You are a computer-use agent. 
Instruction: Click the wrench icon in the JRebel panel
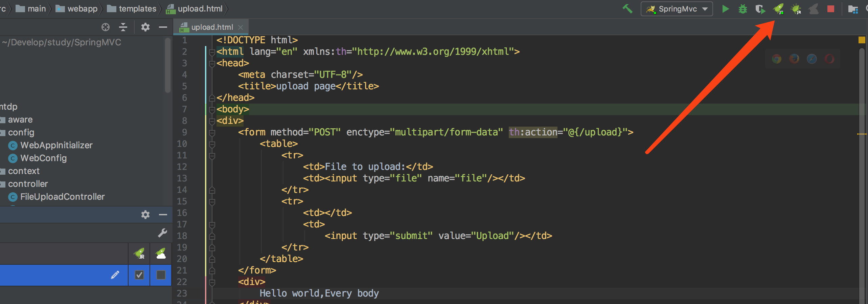click(162, 233)
